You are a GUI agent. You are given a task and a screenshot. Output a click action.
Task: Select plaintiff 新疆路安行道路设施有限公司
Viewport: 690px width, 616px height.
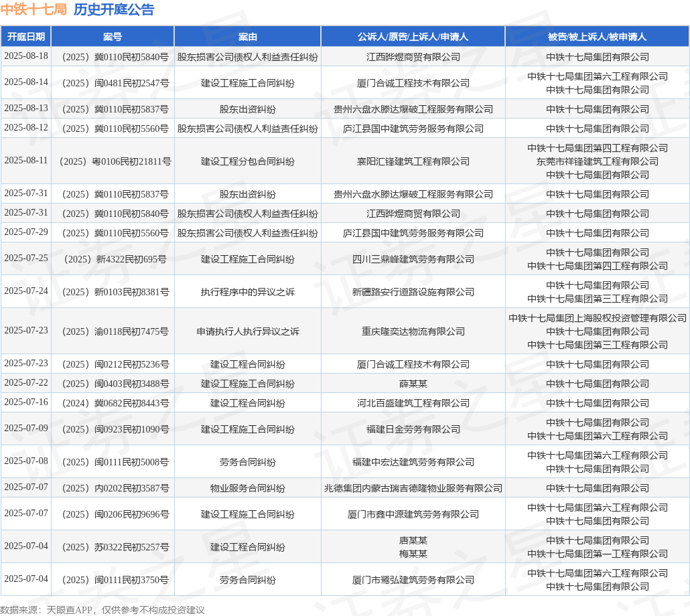tap(413, 292)
